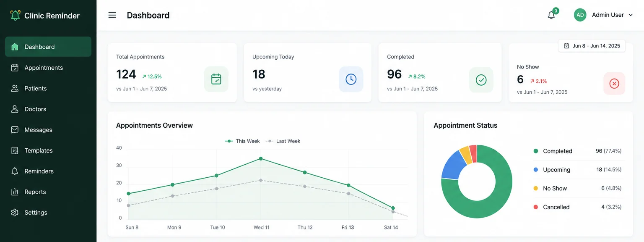Toggle the This Week legend series
The height and width of the screenshot is (242, 644).
tap(242, 141)
